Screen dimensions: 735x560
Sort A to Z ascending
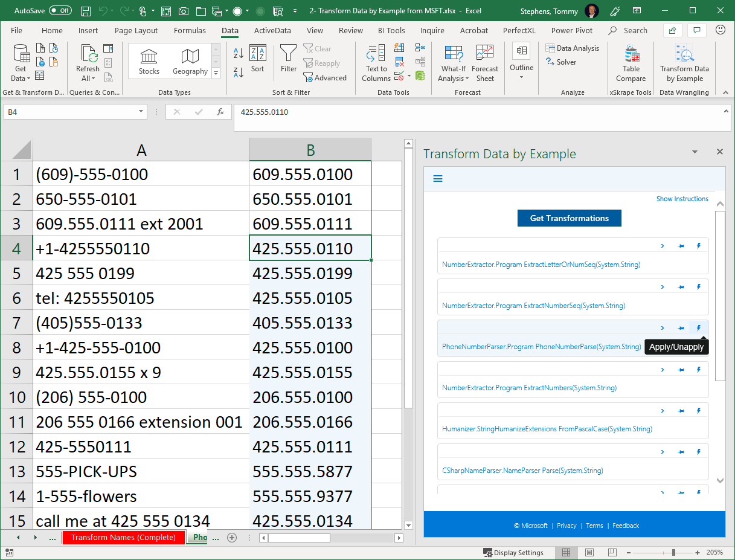click(239, 53)
